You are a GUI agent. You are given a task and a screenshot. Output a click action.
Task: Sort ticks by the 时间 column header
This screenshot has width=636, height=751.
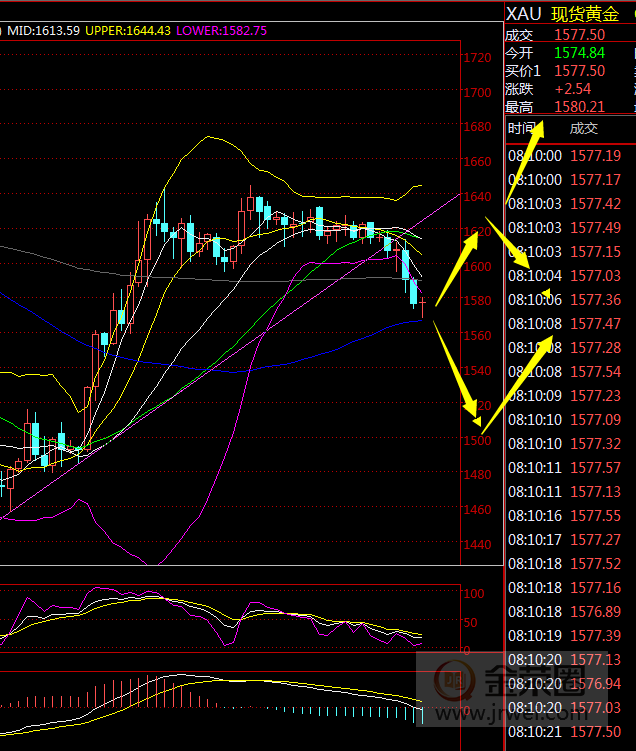pyautogui.click(x=521, y=128)
